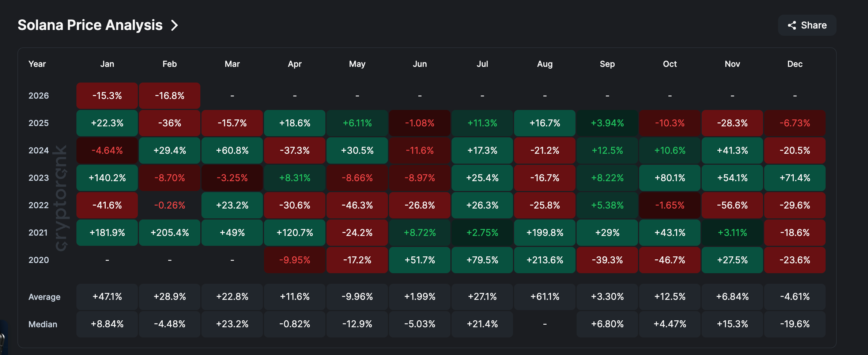Click the -15.3% January 2026 cell

107,95
